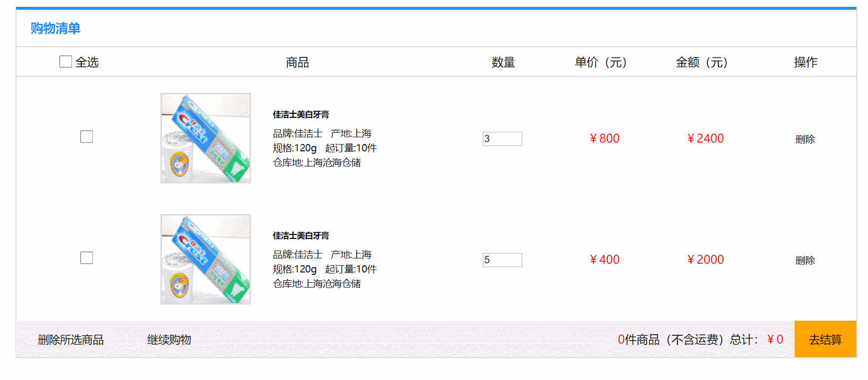Select the quantity field showing 3
Viewport: 868px width, 380px height.
point(502,139)
